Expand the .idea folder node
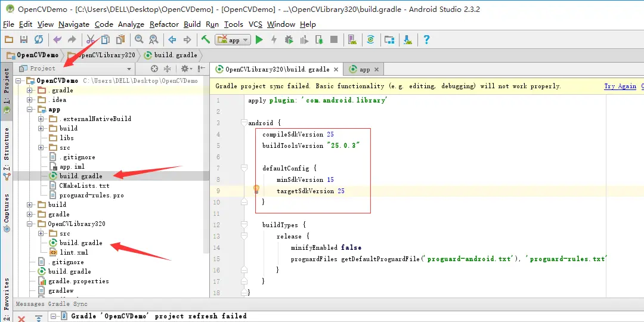Viewport: 644px width, 322px height. click(30, 100)
